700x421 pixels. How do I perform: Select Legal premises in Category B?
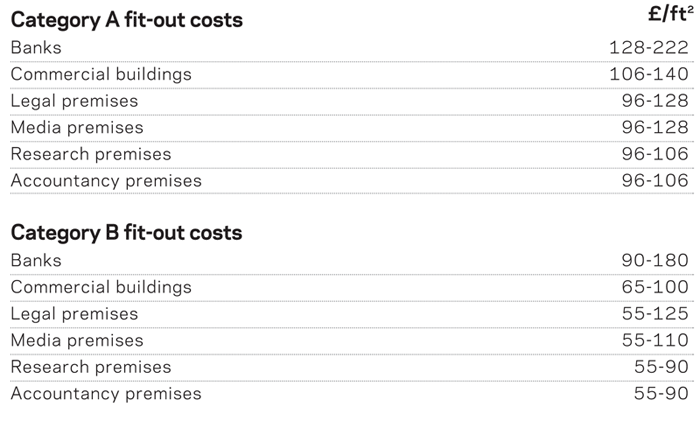coord(74,314)
